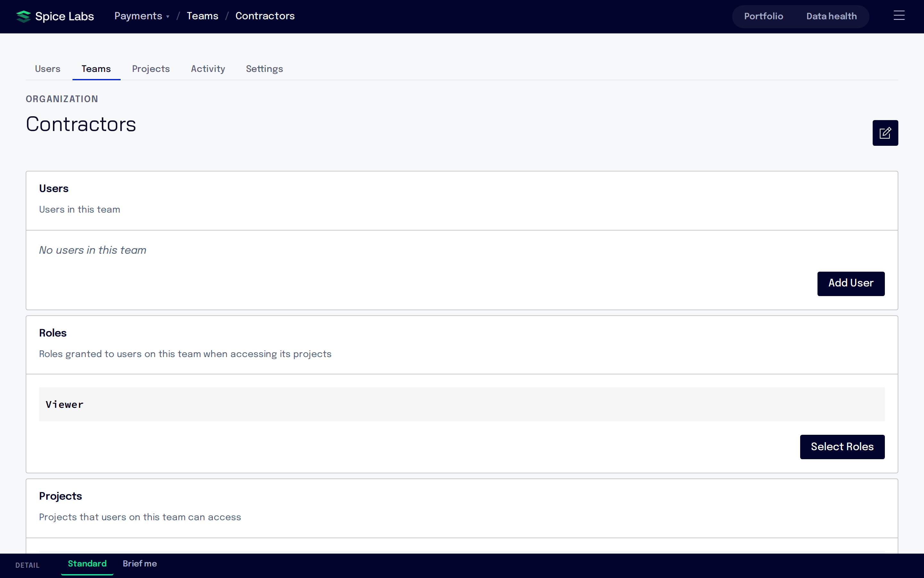Image resolution: width=924 pixels, height=578 pixels.
Task: Click the Roles section heading
Action: (53, 333)
